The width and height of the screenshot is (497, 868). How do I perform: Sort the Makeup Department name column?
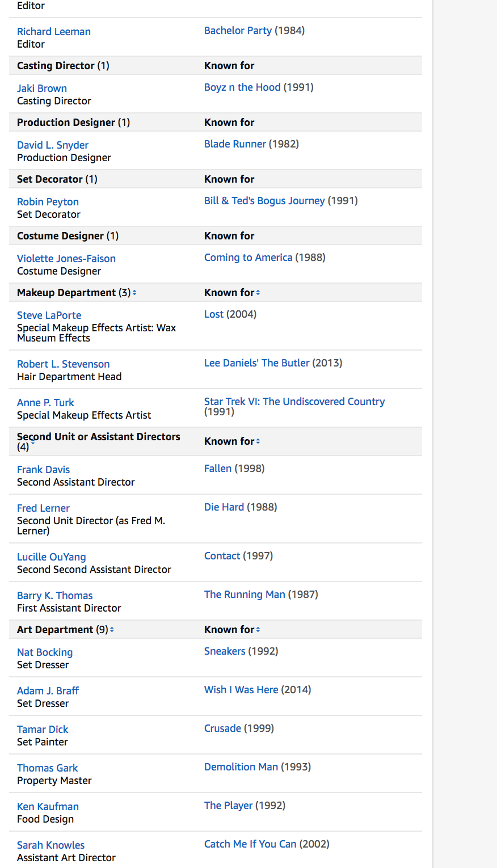[134, 293]
